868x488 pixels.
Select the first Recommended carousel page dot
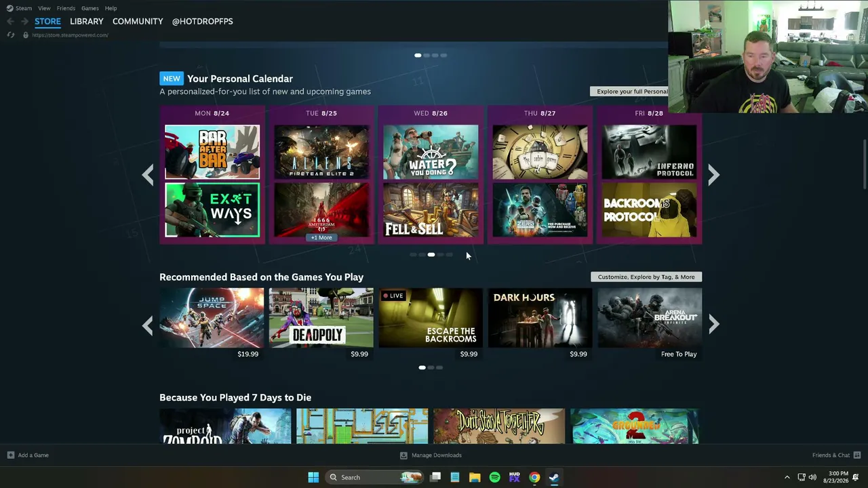tap(422, 367)
